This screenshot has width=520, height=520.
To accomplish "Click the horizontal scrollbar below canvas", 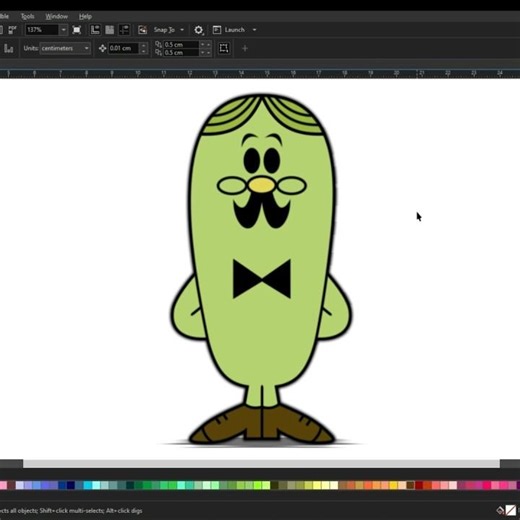I will pos(261,464).
